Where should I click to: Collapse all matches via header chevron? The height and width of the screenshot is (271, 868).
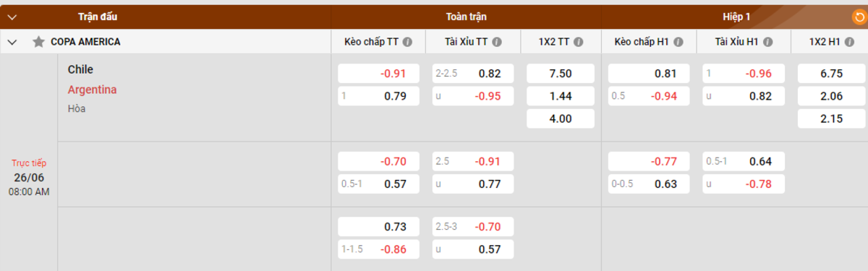tap(12, 16)
